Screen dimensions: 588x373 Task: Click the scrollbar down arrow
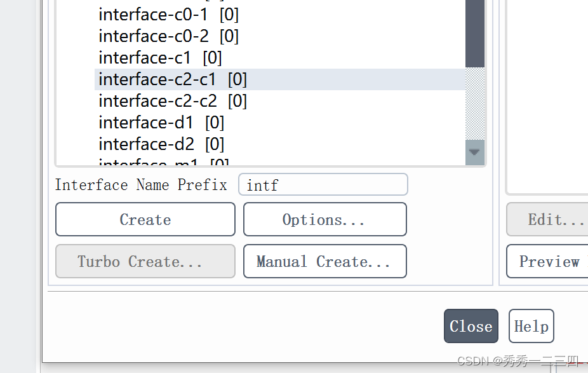[474, 153]
